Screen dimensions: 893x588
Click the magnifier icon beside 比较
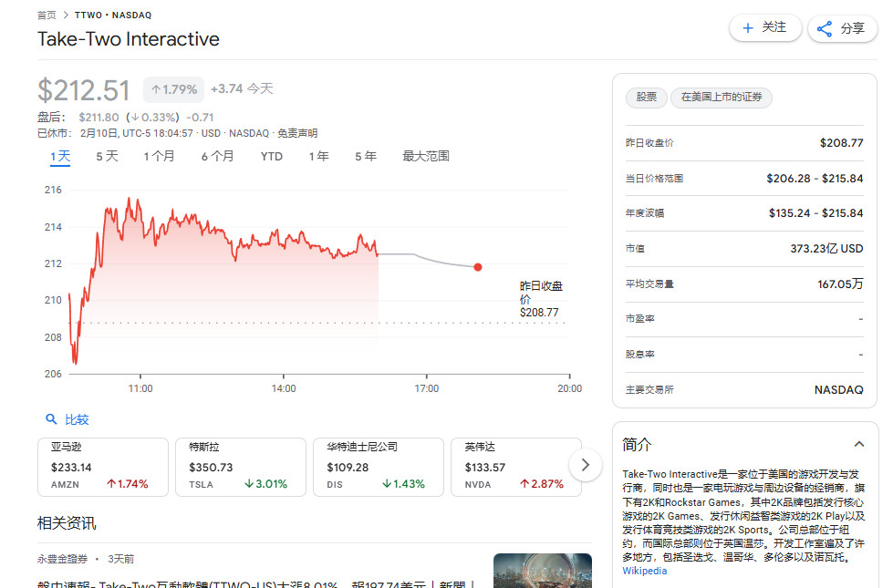[x=51, y=419]
